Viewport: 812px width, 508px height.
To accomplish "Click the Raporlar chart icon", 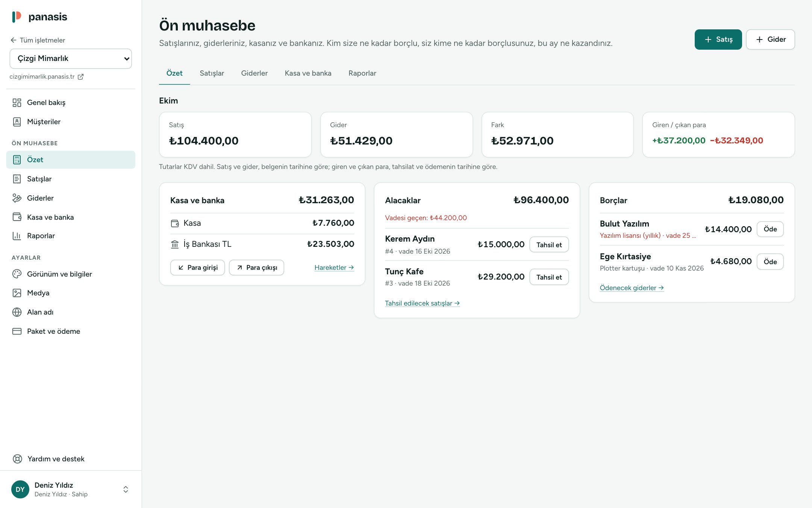I will tap(17, 236).
